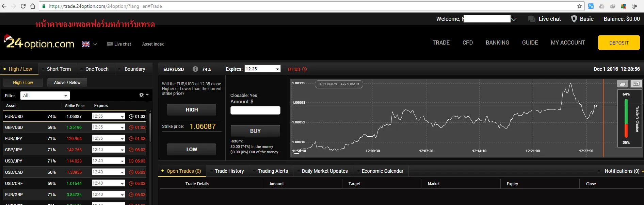Toggle the chart percent view button
This screenshot has height=205, width=644.
click(636, 84)
